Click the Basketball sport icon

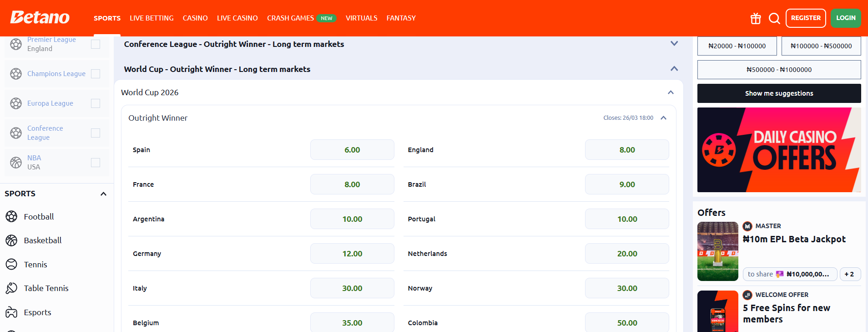tap(11, 240)
